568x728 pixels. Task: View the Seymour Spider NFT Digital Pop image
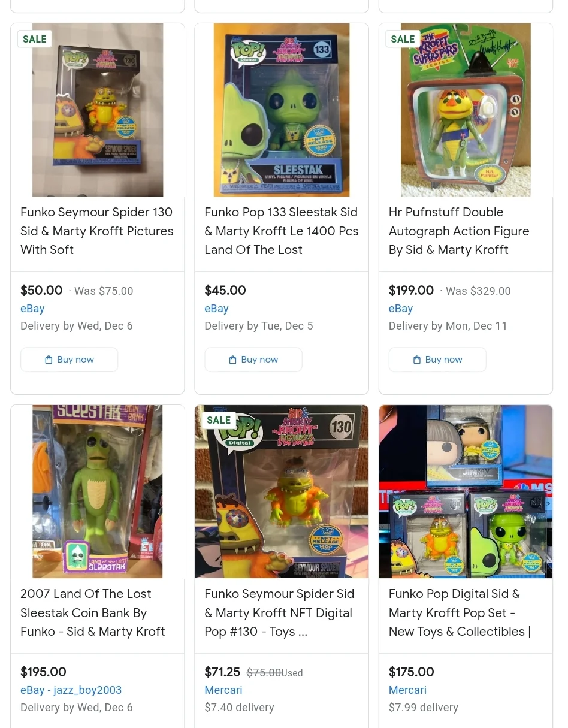[282, 491]
